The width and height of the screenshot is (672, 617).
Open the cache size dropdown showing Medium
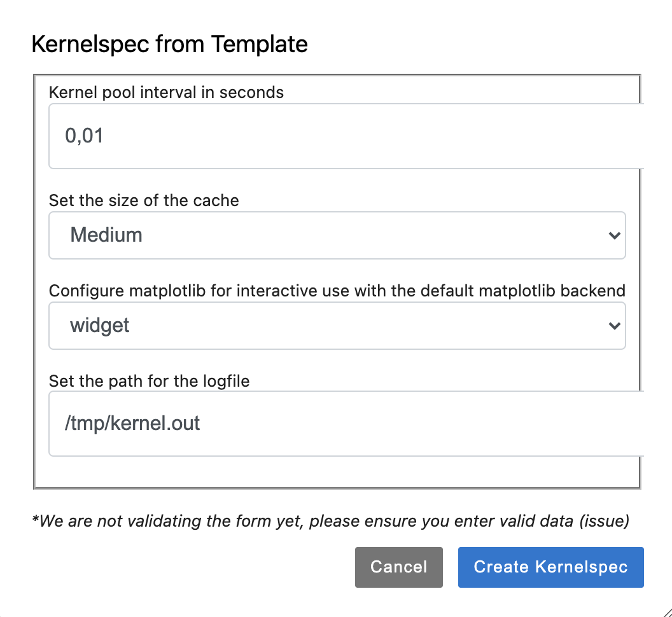337,235
